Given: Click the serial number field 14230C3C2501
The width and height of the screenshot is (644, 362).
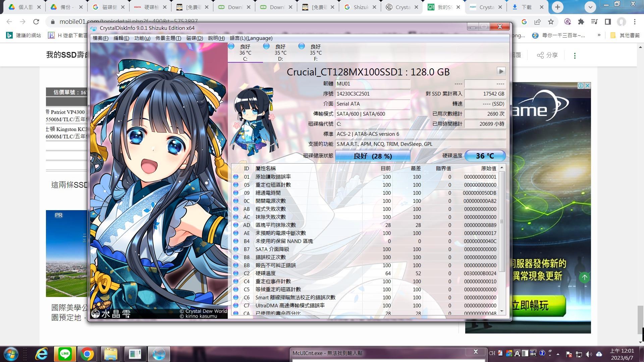Looking at the screenshot, I should pyautogui.click(x=373, y=94).
